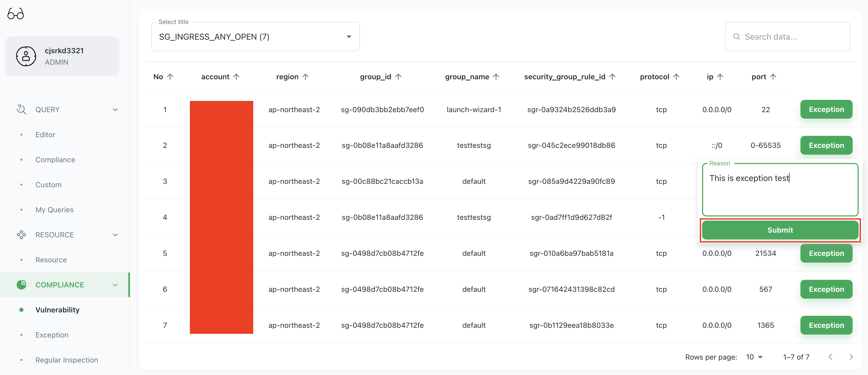Image resolution: width=868 pixels, height=375 pixels.
Task: Click the RESOURCE diamond-grid icon
Action: click(21, 235)
